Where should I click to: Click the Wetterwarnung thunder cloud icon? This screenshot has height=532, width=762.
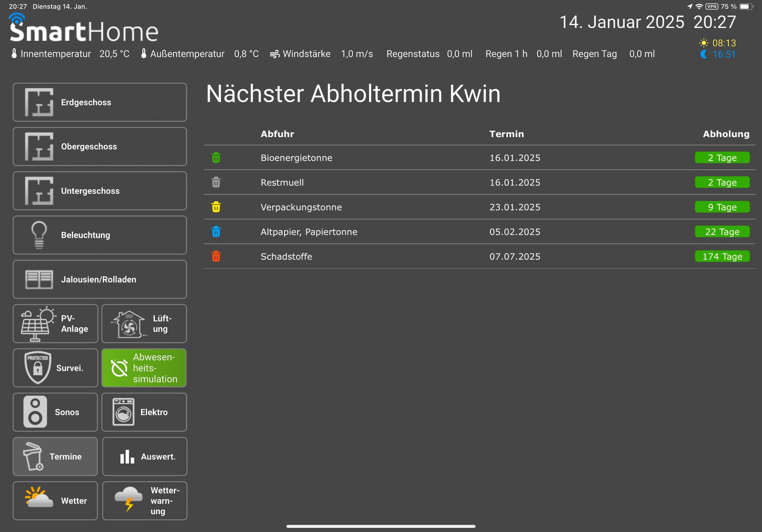(129, 499)
